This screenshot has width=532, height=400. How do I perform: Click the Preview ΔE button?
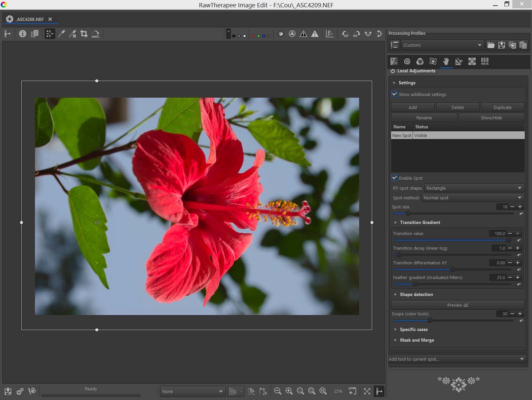tap(457, 305)
